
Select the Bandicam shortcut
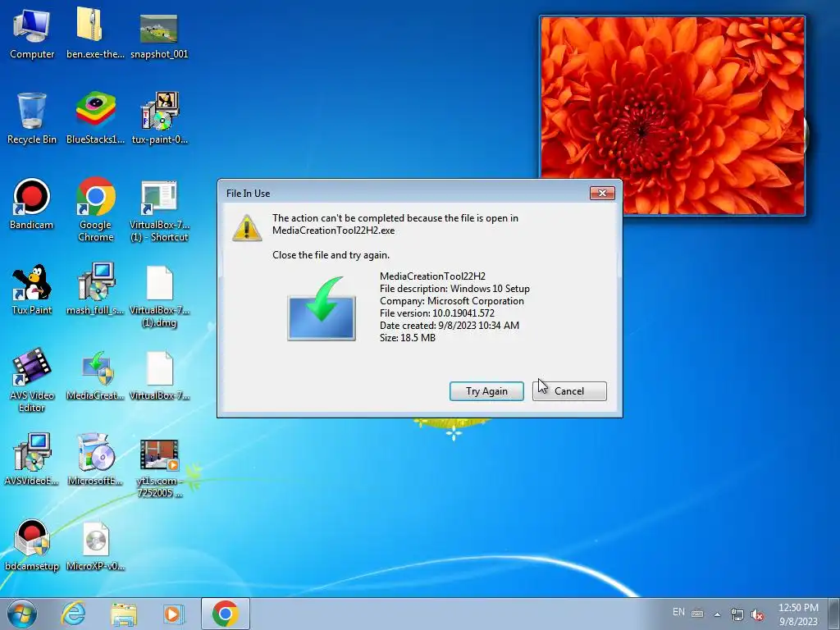click(32, 203)
